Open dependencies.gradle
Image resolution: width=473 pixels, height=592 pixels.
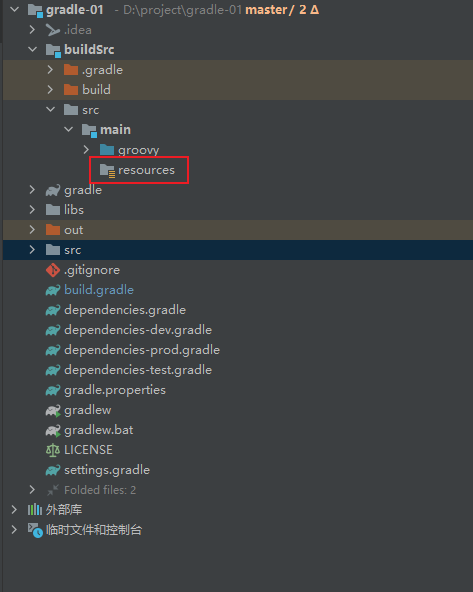pyautogui.click(x=125, y=310)
